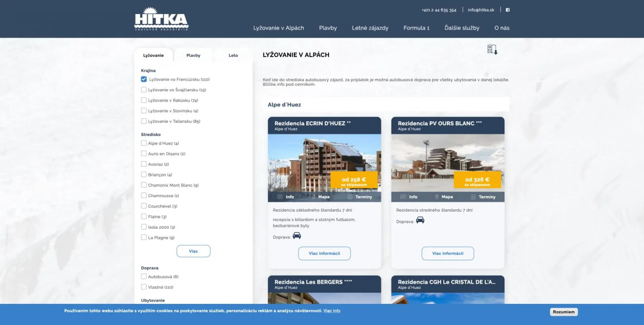
Task: Open the Facebook icon in header
Action: (x=508, y=10)
